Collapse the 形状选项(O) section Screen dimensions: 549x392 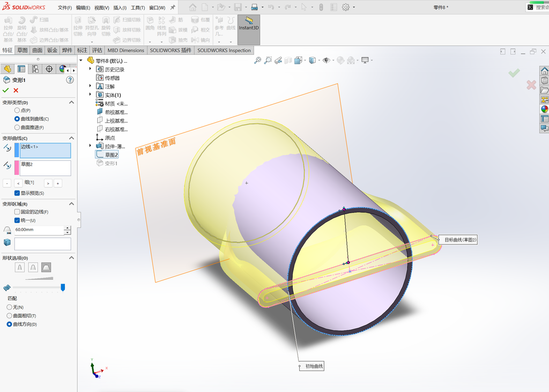click(x=71, y=257)
